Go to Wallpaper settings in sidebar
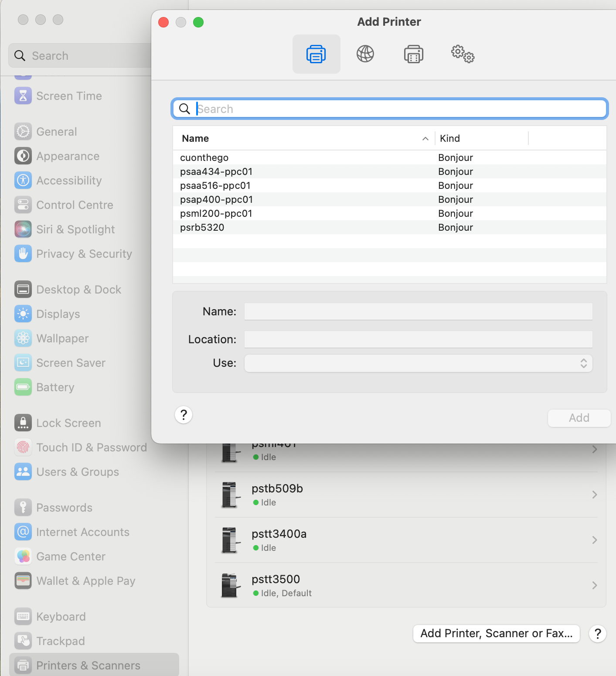 point(62,338)
